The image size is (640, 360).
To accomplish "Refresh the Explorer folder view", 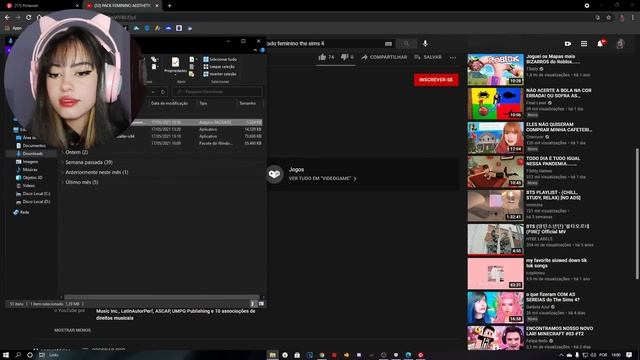I will click(x=163, y=92).
